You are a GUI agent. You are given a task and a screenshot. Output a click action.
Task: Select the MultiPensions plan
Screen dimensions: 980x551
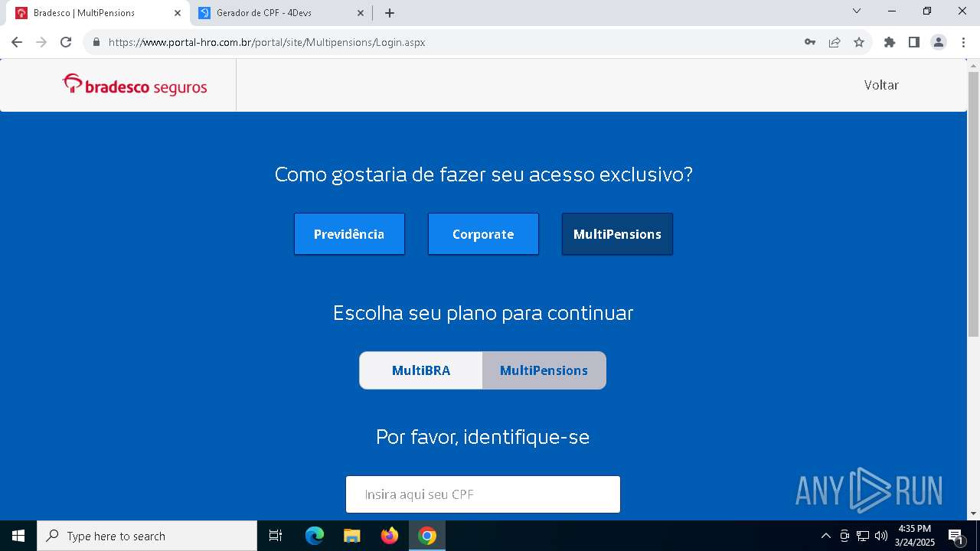coord(544,370)
